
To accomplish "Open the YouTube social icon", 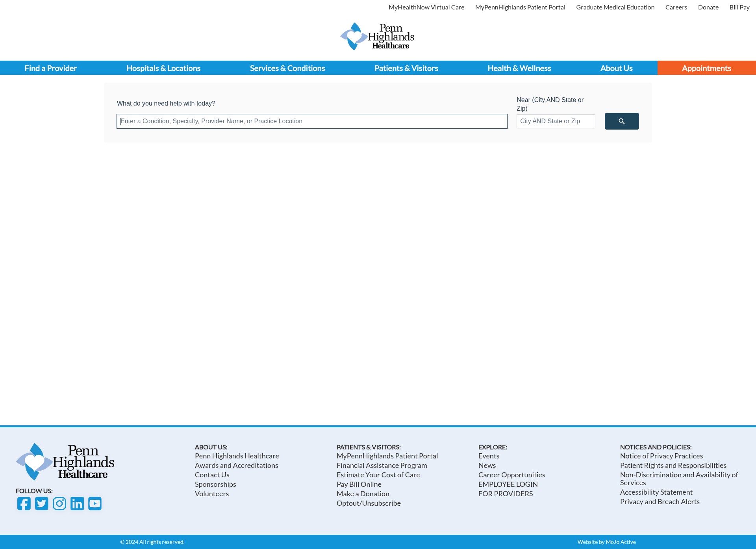I will pyautogui.click(x=95, y=503).
